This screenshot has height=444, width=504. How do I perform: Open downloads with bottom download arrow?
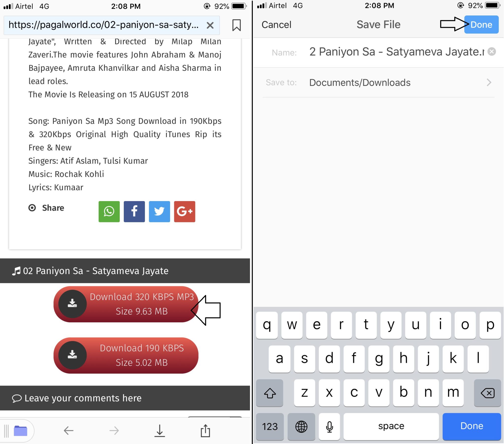point(160,431)
